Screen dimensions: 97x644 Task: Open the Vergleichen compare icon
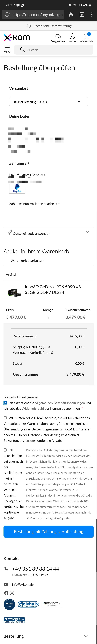pyautogui.click(x=58, y=38)
